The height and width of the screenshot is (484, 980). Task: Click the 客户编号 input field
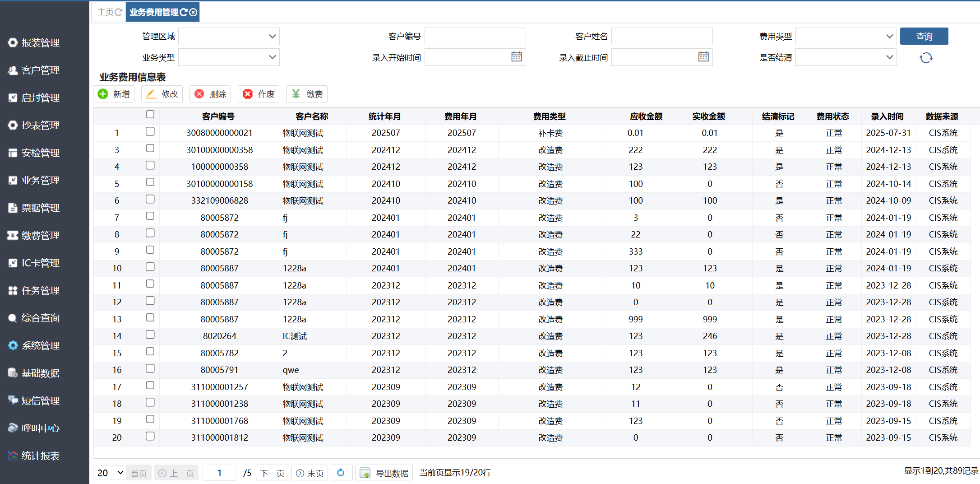pyautogui.click(x=475, y=37)
